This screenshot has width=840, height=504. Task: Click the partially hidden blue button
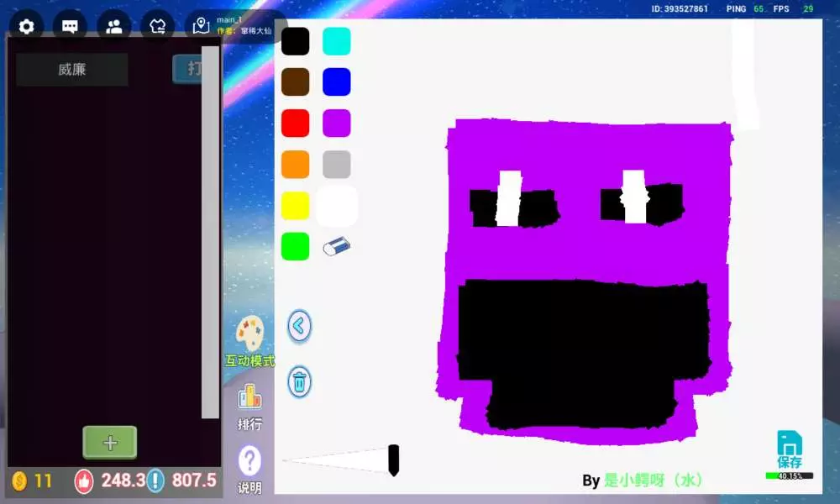click(x=187, y=69)
